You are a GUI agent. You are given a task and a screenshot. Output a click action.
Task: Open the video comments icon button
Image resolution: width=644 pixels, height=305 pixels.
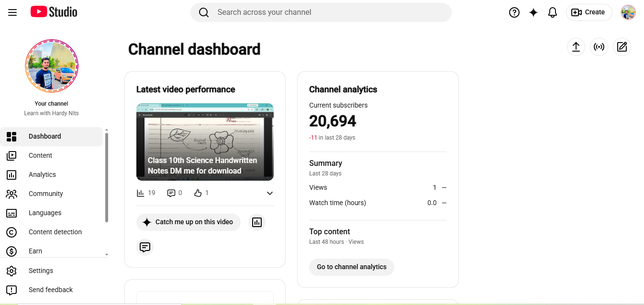[x=145, y=247]
